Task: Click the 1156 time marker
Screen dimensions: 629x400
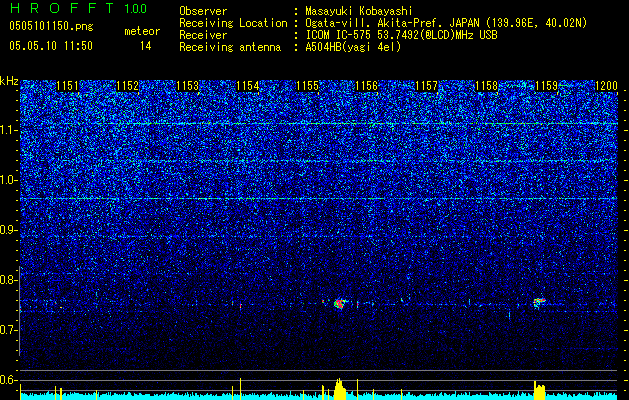Action: pos(367,86)
